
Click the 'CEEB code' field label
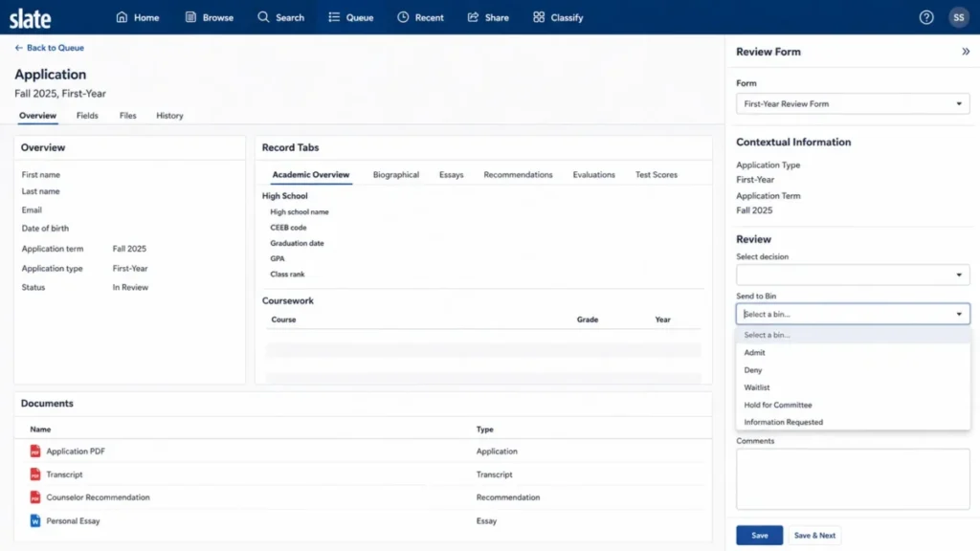288,228
